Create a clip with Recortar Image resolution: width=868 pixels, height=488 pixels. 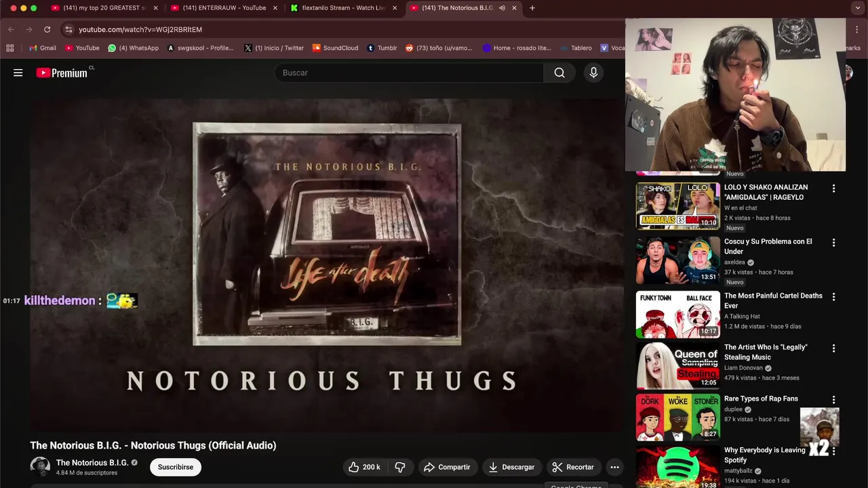tap(573, 467)
